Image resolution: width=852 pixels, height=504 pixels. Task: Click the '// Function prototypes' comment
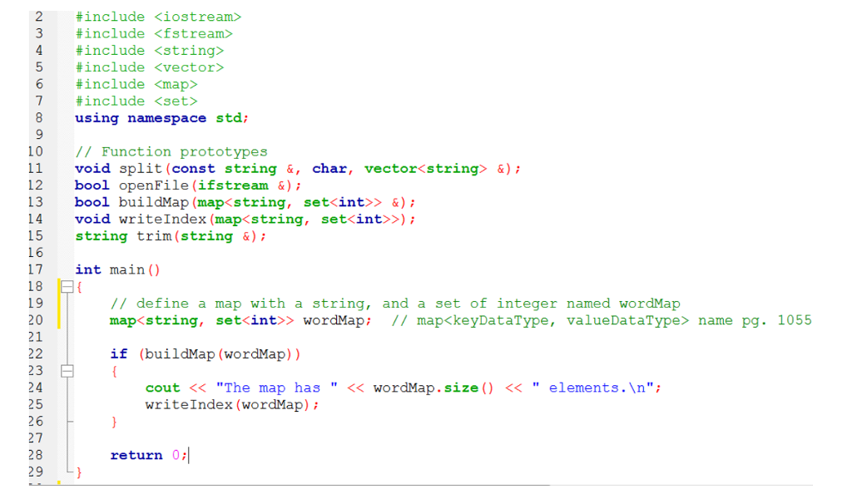[171, 151]
